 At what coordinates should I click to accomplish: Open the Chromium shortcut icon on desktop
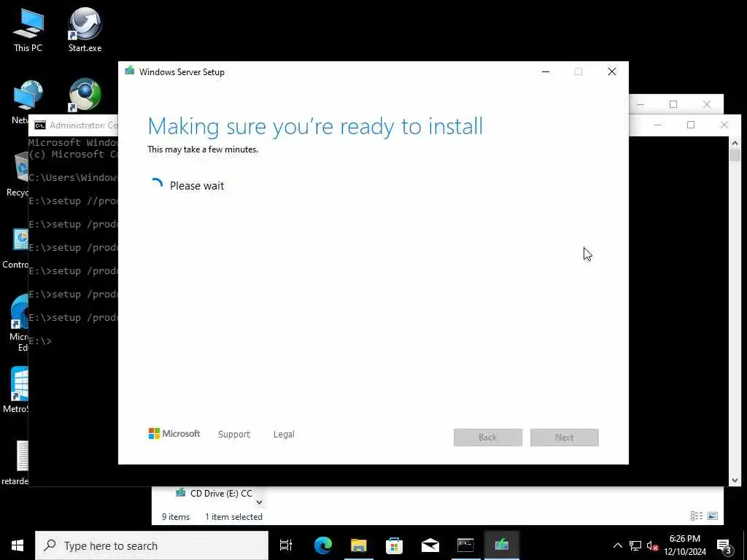(x=85, y=95)
